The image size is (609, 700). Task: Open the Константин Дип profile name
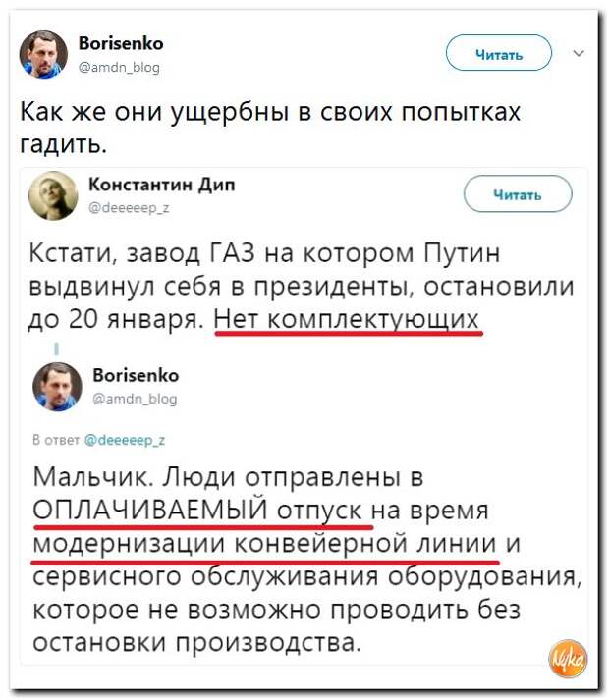tap(162, 184)
